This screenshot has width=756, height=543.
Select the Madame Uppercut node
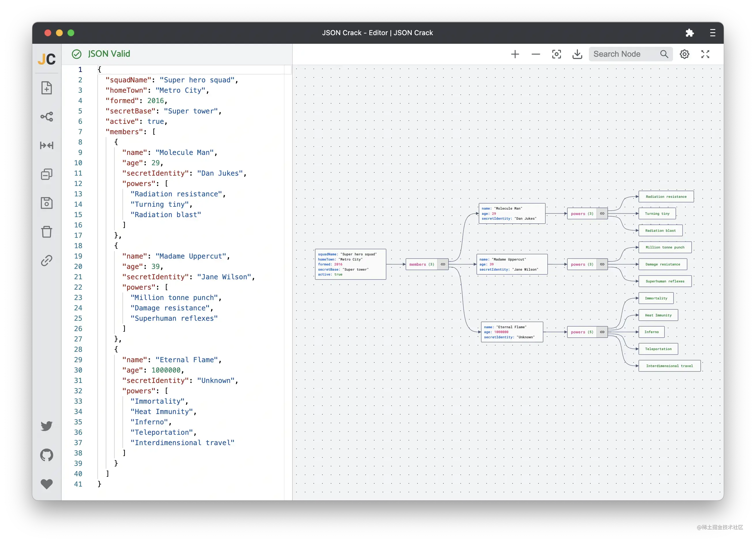[512, 264]
